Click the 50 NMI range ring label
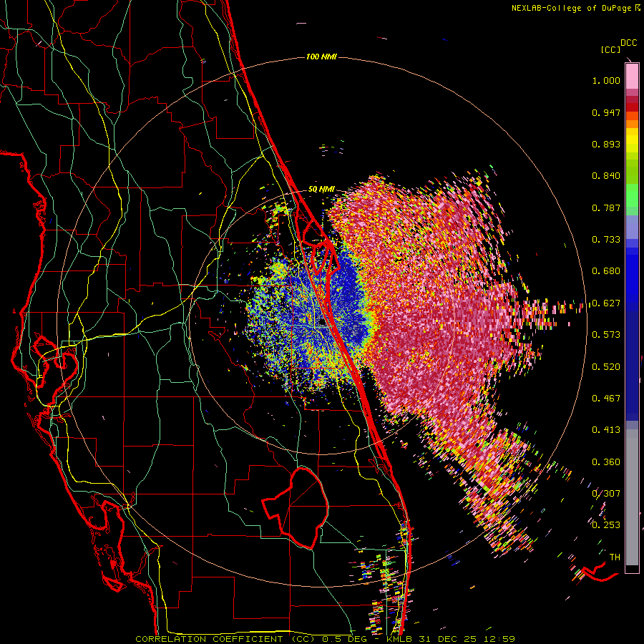 coord(321,190)
